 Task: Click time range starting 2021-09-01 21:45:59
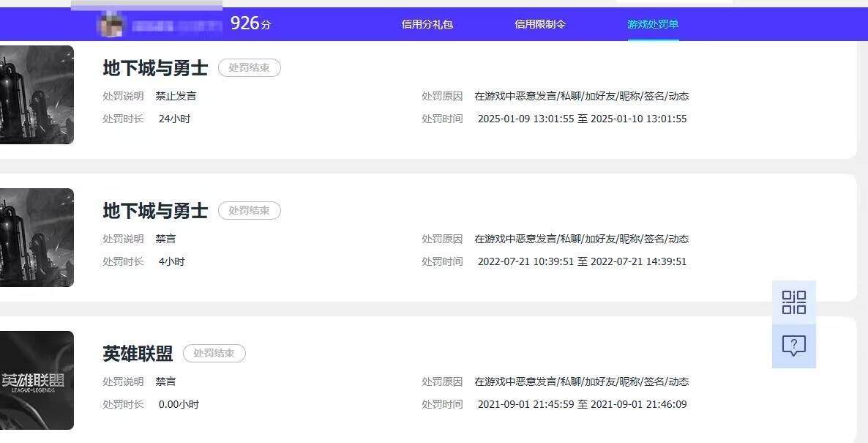(583, 404)
